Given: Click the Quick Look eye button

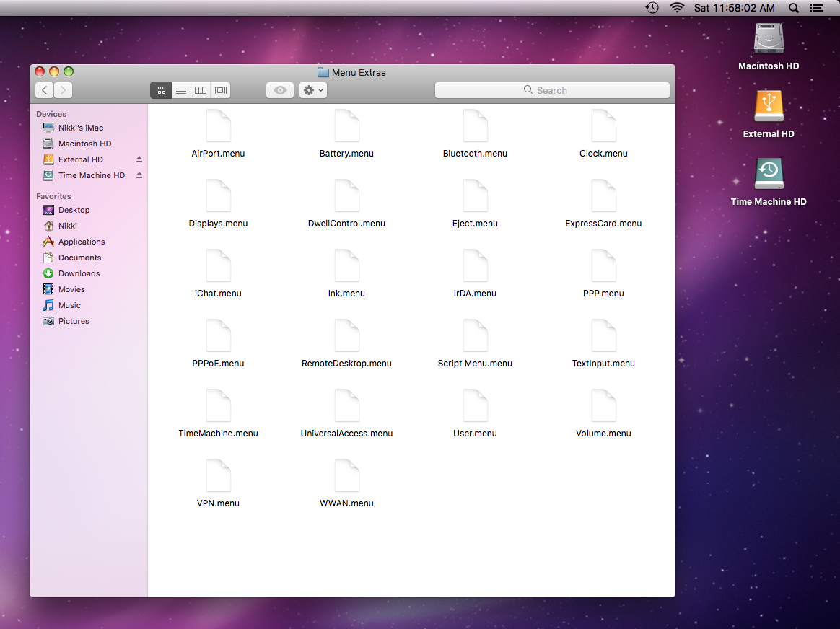Looking at the screenshot, I should coord(280,90).
